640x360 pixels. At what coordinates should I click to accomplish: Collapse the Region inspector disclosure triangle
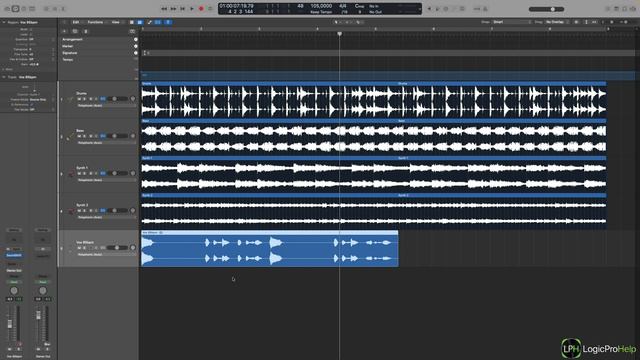pyautogui.click(x=4, y=22)
